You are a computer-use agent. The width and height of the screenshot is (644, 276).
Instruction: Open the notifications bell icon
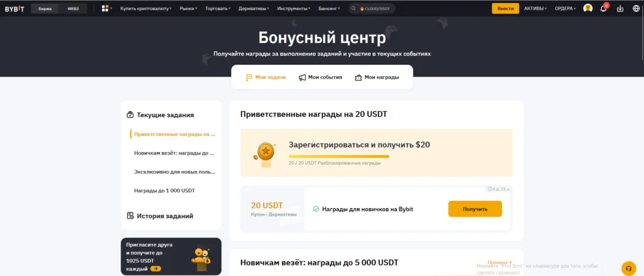pyautogui.click(x=603, y=8)
